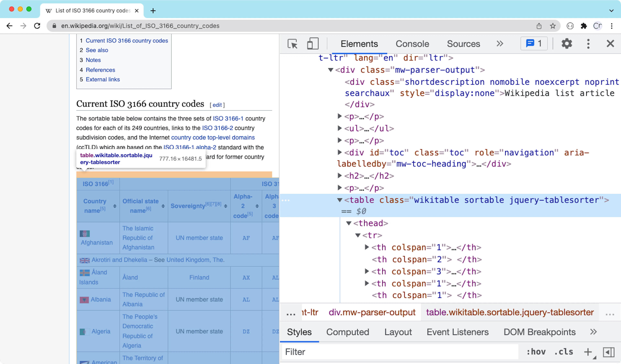Focus the styles Filter input field
This screenshot has width=621, height=364.
pos(400,352)
